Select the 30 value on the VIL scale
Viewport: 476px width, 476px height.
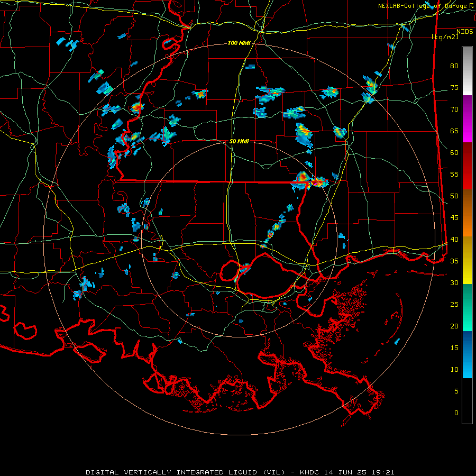click(454, 282)
